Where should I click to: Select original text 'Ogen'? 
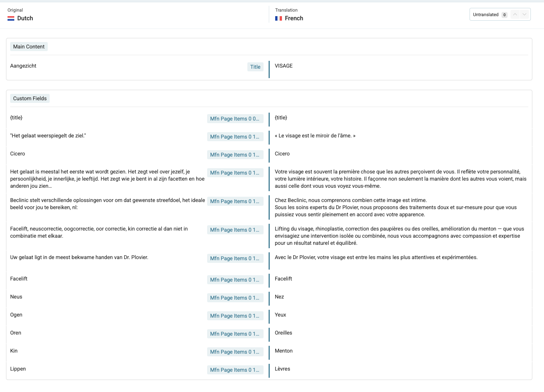coord(16,315)
